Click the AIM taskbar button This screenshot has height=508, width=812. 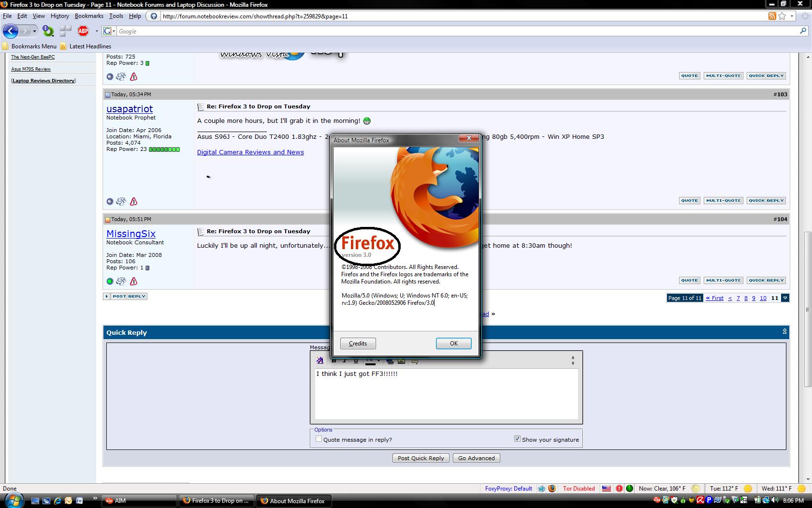[139, 501]
